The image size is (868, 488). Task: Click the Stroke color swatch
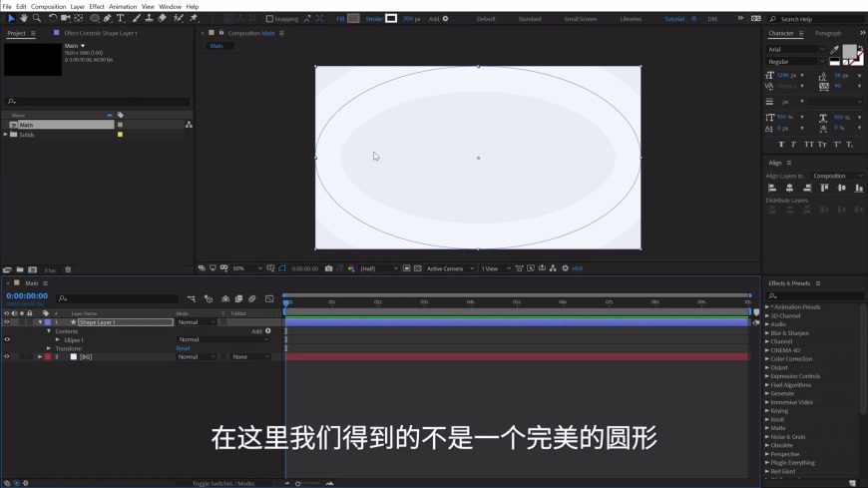[391, 18]
